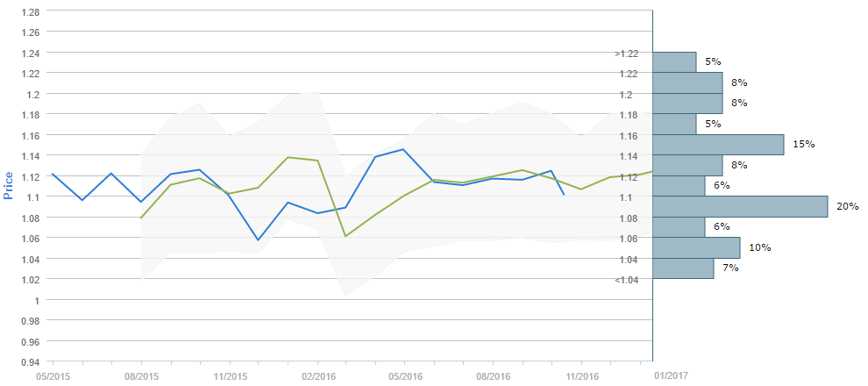
Task: Click the 05/2016 date label
Action: pos(405,375)
